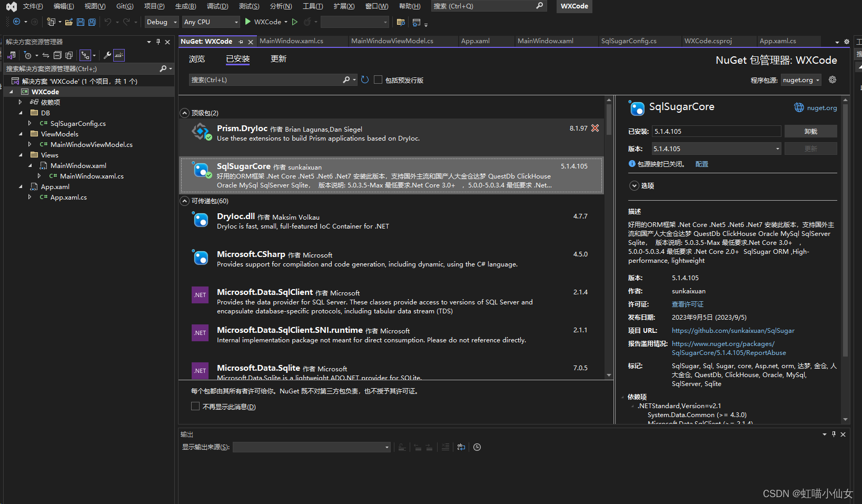
Task: Click the new project icon in toolbar
Action: 51,22
